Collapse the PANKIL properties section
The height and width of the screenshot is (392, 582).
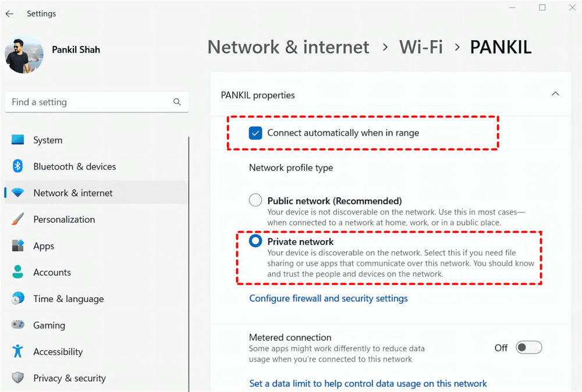coord(555,94)
